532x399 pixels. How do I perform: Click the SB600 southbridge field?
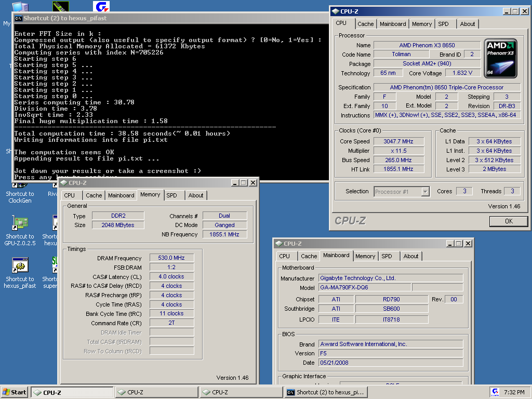392,309
